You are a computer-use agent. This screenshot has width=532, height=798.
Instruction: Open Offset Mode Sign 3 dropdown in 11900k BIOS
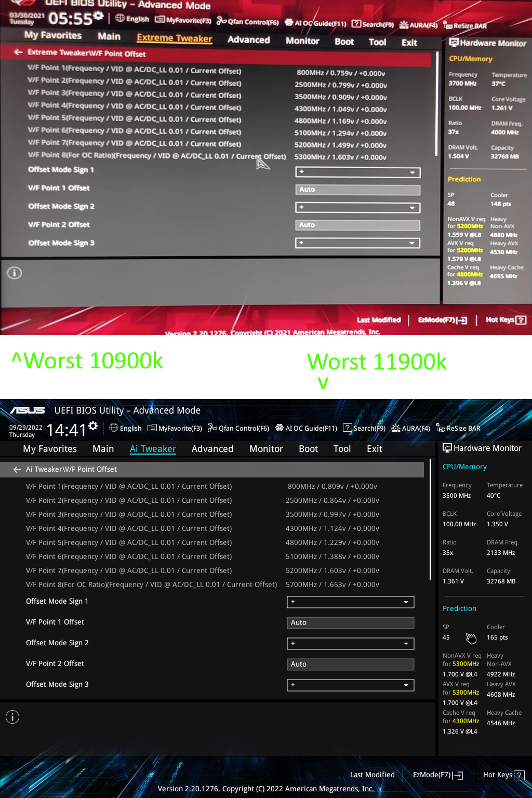pos(351,685)
